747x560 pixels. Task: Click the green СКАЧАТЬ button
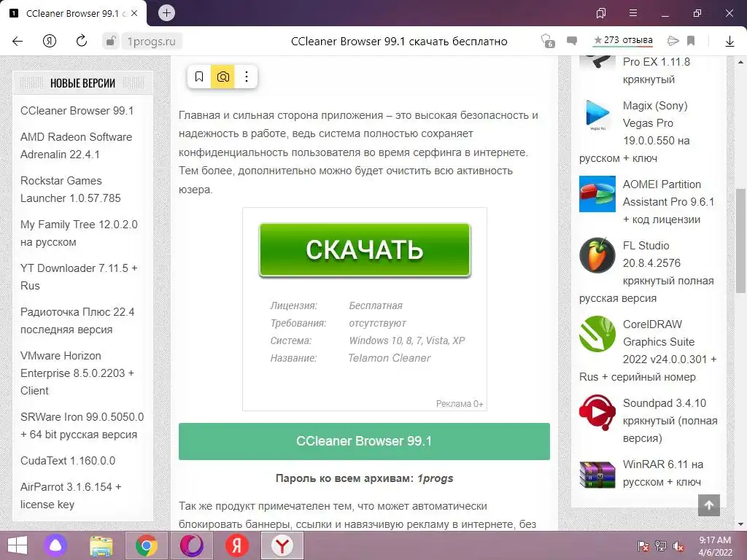pyautogui.click(x=365, y=250)
